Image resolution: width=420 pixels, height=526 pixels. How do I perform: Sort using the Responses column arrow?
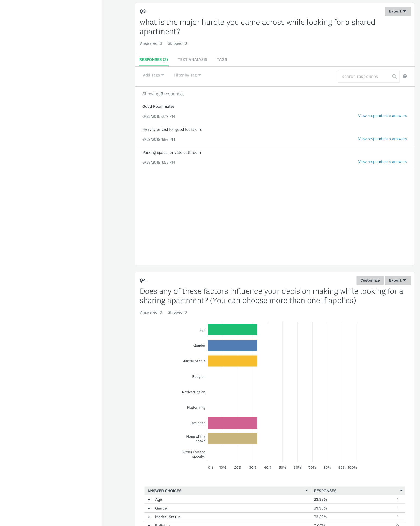pyautogui.click(x=401, y=490)
